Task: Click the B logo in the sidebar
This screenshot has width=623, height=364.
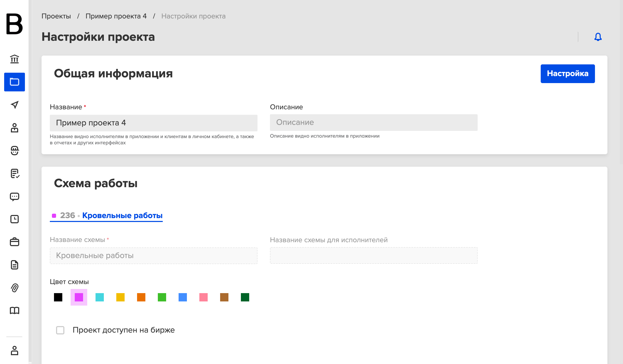Action: click(15, 24)
